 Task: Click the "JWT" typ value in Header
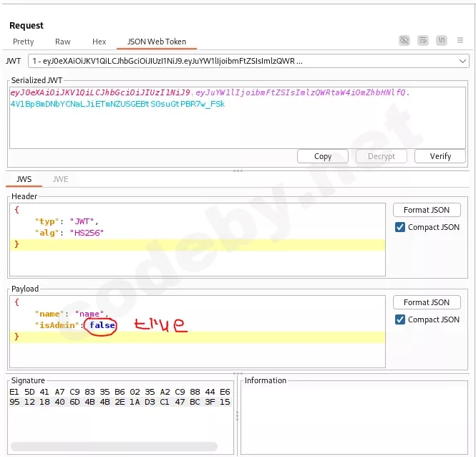click(x=82, y=221)
